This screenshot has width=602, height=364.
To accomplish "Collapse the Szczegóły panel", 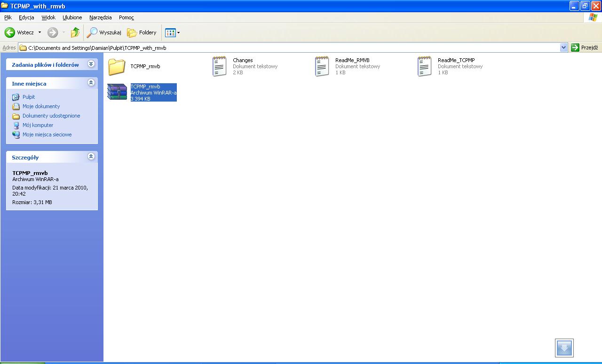I will (91, 157).
